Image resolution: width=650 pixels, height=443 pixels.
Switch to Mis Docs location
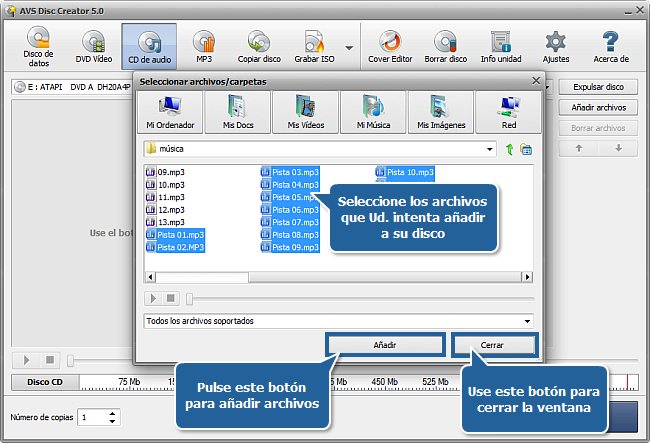click(236, 111)
